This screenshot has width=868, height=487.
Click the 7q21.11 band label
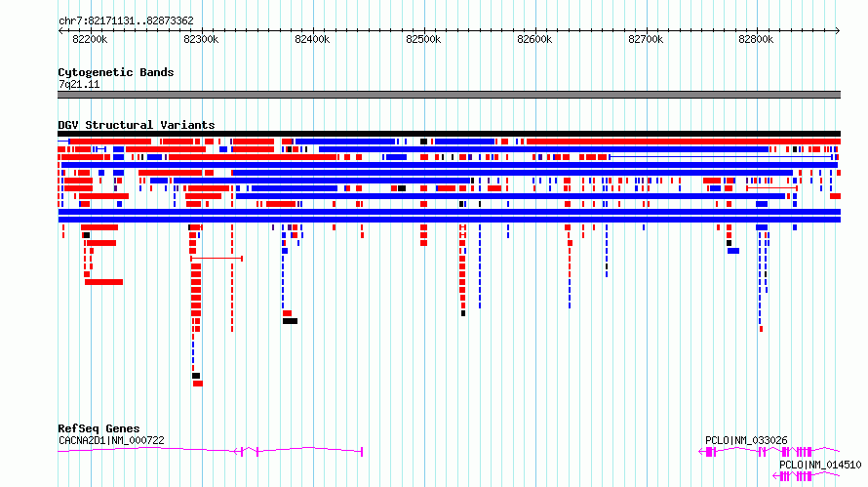point(79,85)
